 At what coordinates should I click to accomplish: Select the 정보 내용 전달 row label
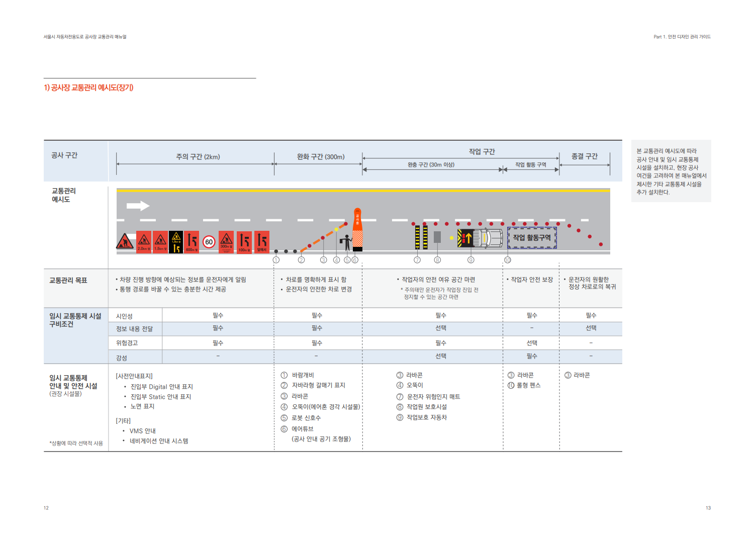click(134, 329)
